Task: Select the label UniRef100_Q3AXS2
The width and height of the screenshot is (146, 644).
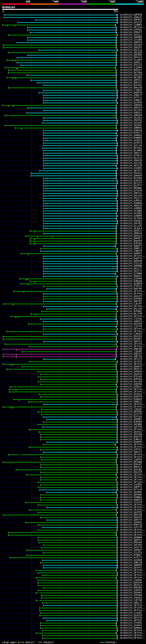Action: coord(131,180)
